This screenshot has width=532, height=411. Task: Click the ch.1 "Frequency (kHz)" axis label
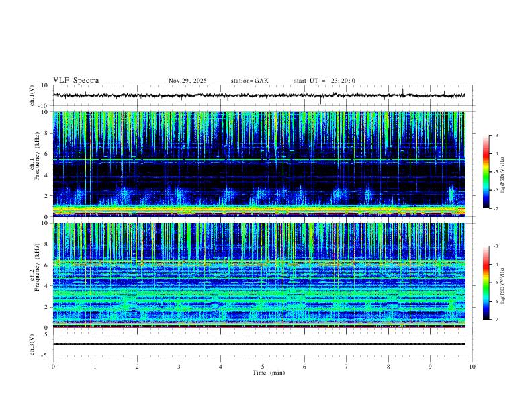point(38,156)
